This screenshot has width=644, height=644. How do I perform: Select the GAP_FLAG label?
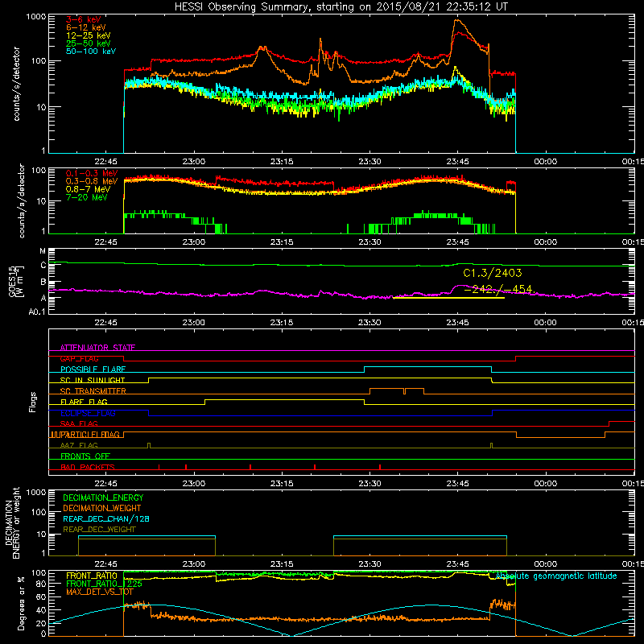[79, 358]
